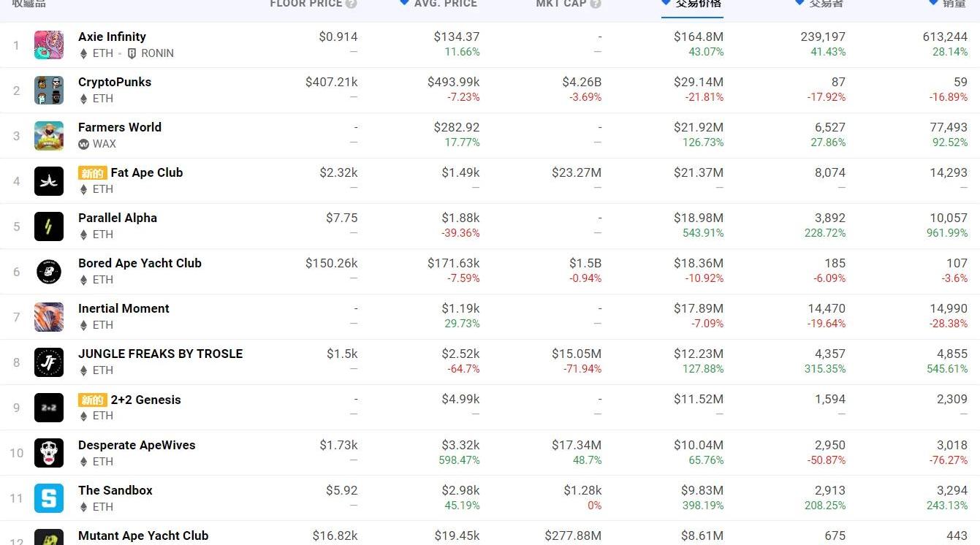This screenshot has width=980, height=545.
Task: Click the ETH icon under Inertial Moment
Action: point(83,325)
